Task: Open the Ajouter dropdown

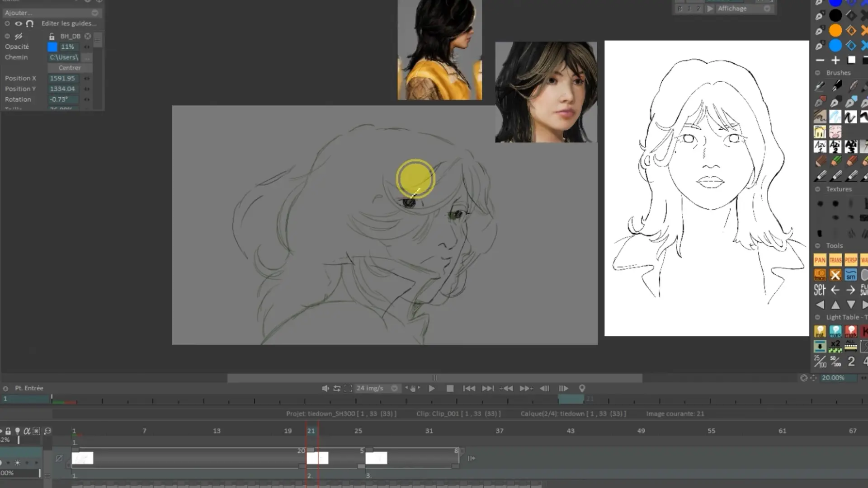Action: click(51, 13)
